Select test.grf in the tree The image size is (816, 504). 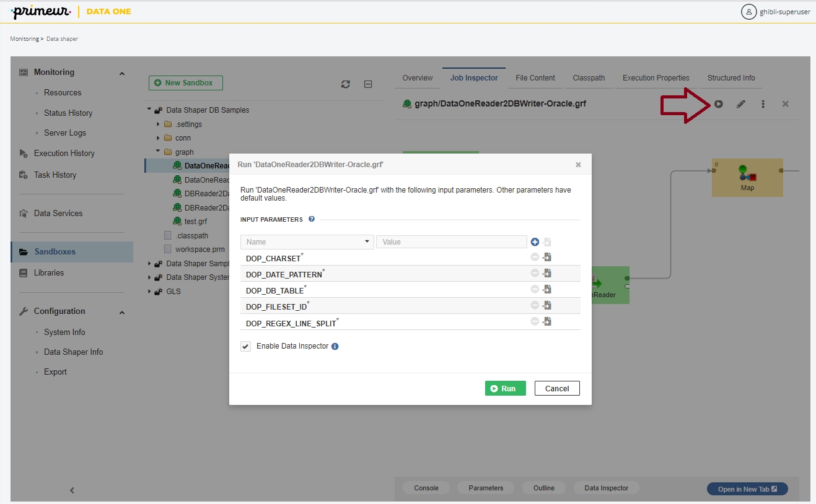point(196,222)
